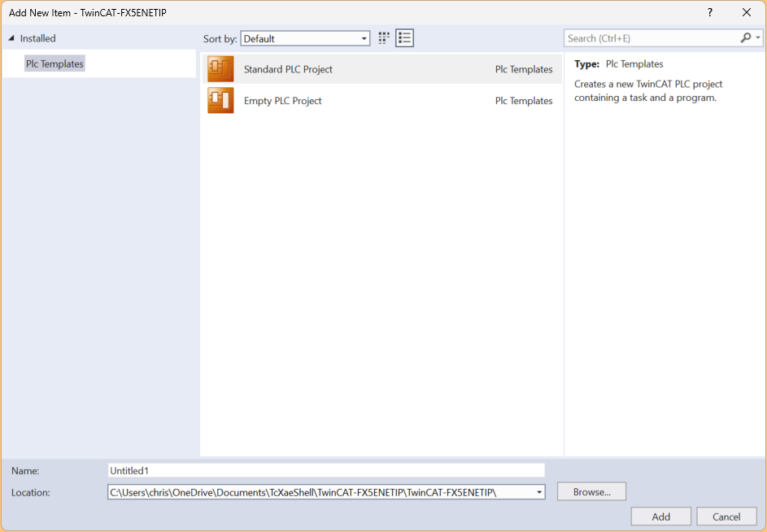Open the search options dropdown arrow
Viewport: 767px width, 532px height.
coord(758,38)
